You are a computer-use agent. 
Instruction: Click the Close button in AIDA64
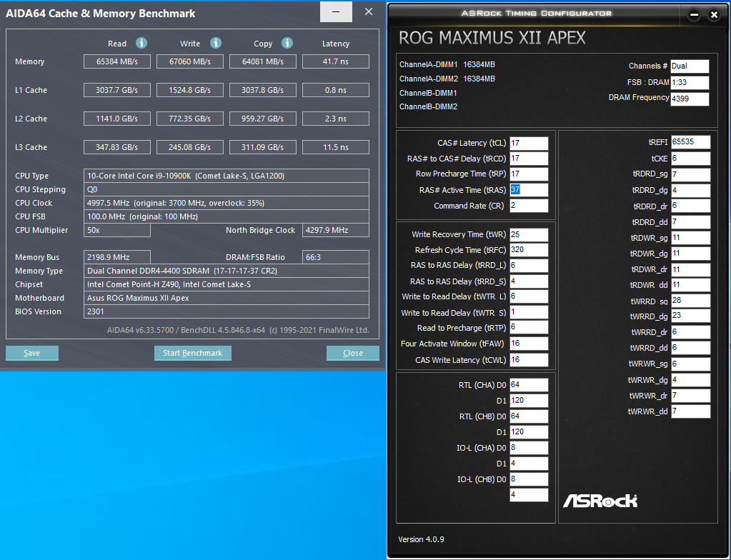coord(353,353)
